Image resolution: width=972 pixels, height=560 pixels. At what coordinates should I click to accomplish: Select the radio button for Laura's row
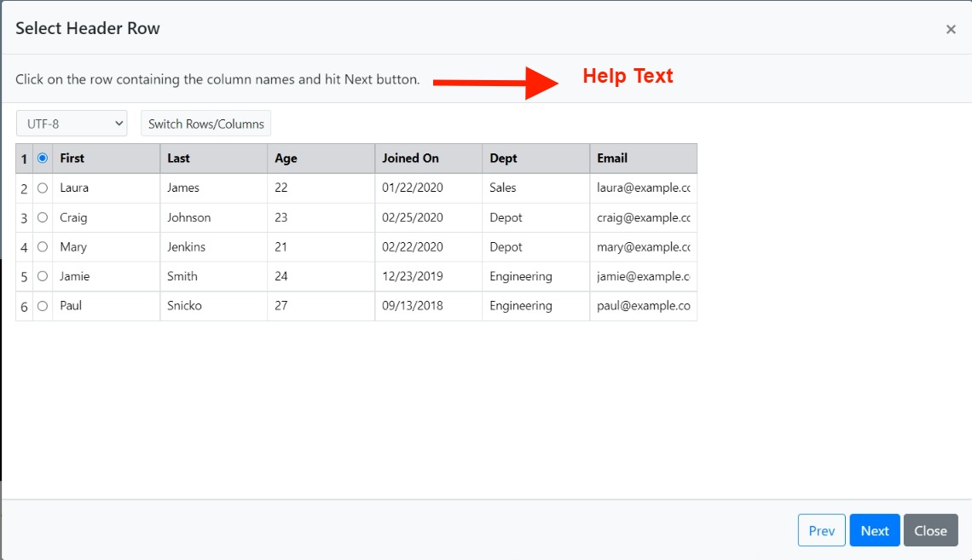click(x=43, y=188)
